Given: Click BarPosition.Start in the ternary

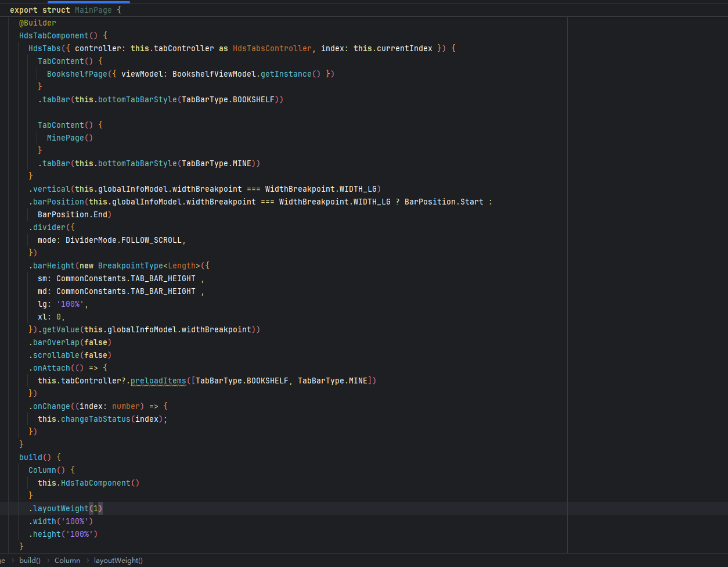Looking at the screenshot, I should [444, 202].
